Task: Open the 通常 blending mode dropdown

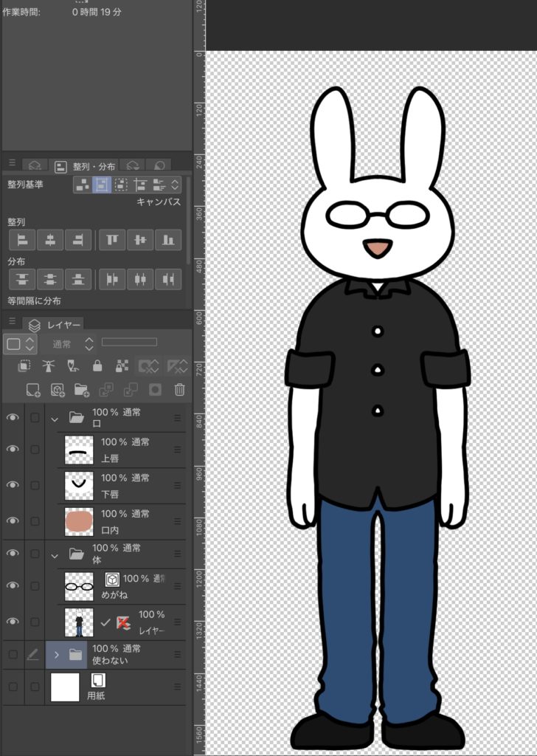Action: [x=68, y=343]
